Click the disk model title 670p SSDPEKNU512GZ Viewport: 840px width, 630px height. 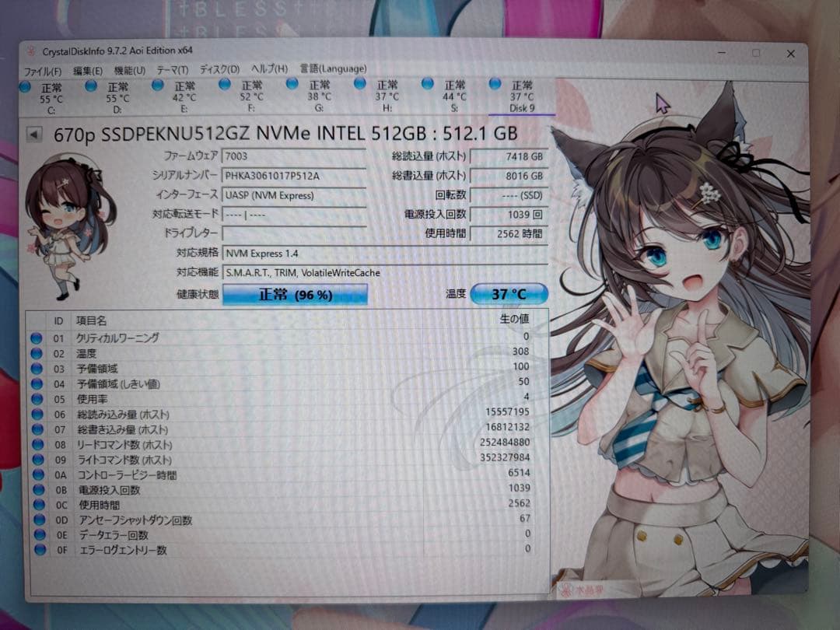tap(285, 134)
